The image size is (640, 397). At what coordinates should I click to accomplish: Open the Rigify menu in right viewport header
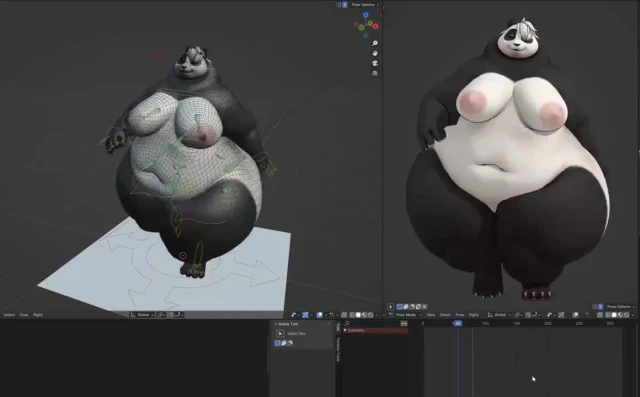[x=474, y=315]
